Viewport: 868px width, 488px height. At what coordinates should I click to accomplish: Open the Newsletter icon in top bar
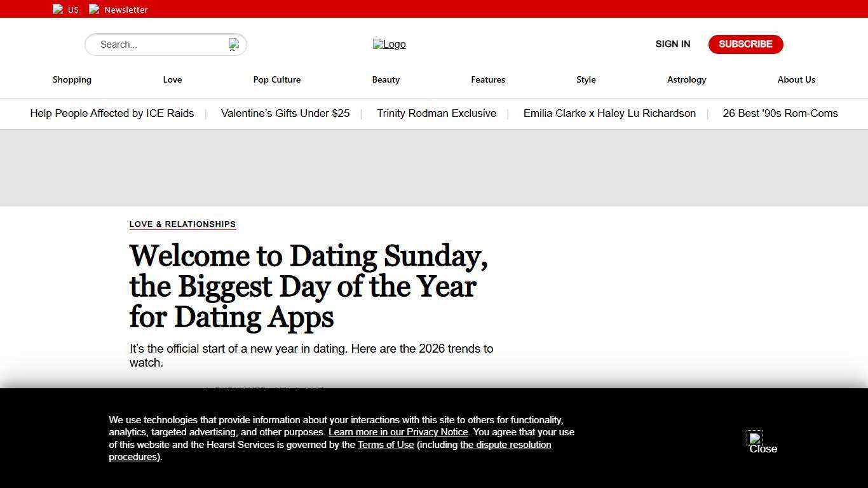click(x=94, y=9)
